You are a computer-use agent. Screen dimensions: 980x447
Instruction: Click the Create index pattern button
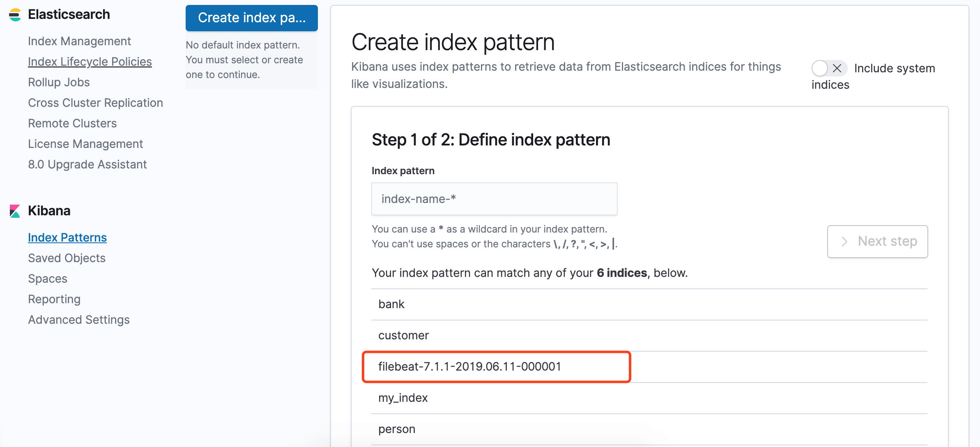click(251, 18)
